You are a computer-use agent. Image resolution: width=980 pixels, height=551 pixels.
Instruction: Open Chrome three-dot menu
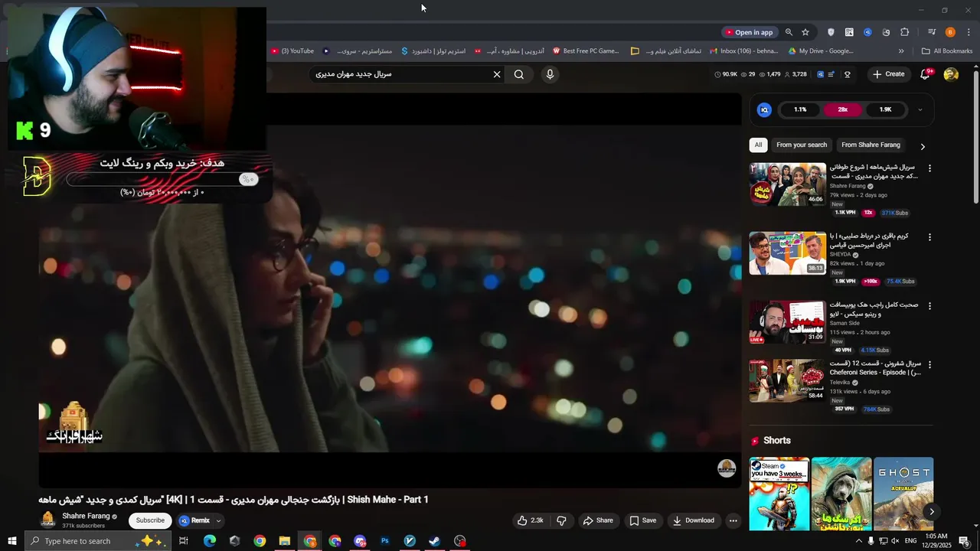click(969, 32)
